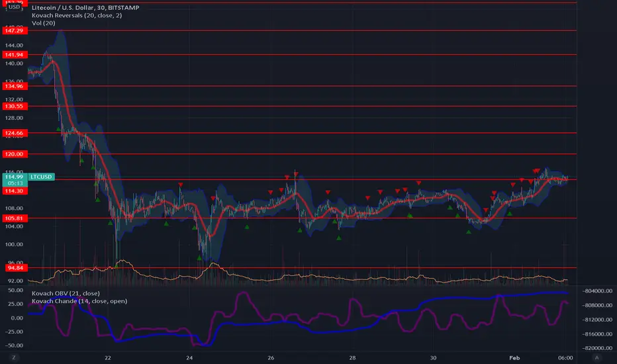
Task: Click the 24 date on the time axis
Action: (x=189, y=357)
